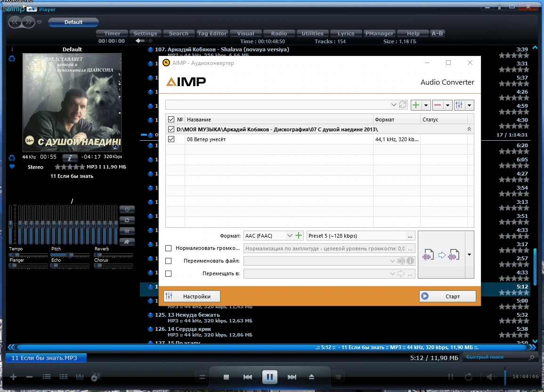Image resolution: width=544 pixels, height=392 pixels.
Task: Click minus remove-from-playlist icon at bottom left
Action: click(x=30, y=377)
